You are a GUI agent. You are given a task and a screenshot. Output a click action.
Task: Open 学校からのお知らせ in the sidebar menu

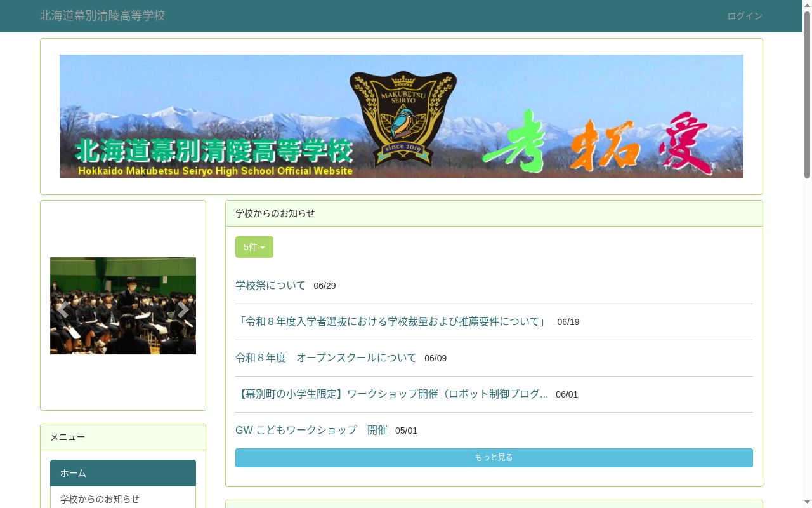[x=123, y=498]
